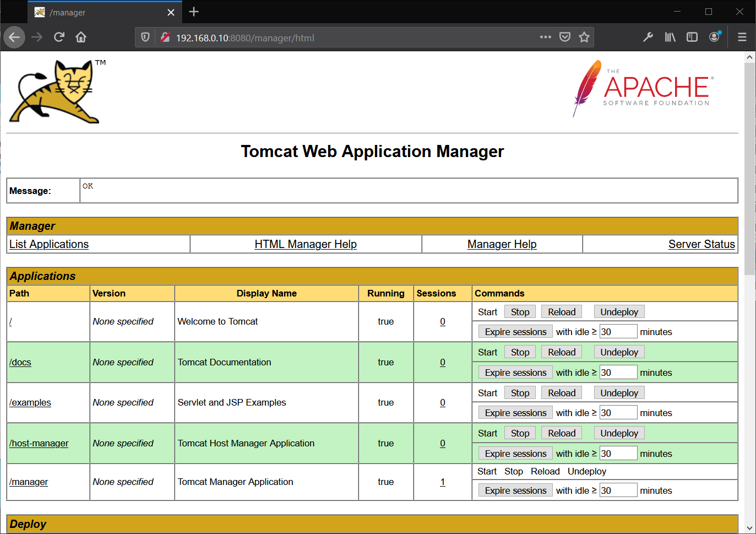
Task: Expire sessions for /manager application
Action: tap(515, 490)
